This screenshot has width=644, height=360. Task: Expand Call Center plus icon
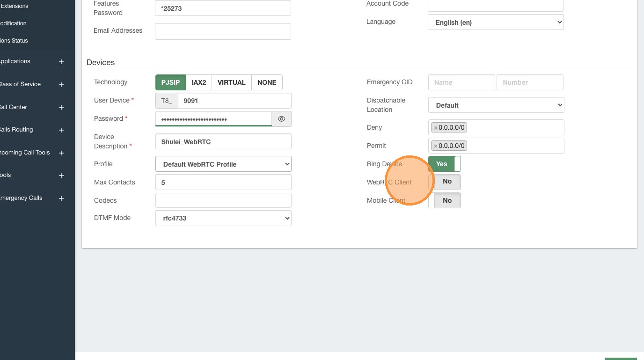(x=61, y=108)
